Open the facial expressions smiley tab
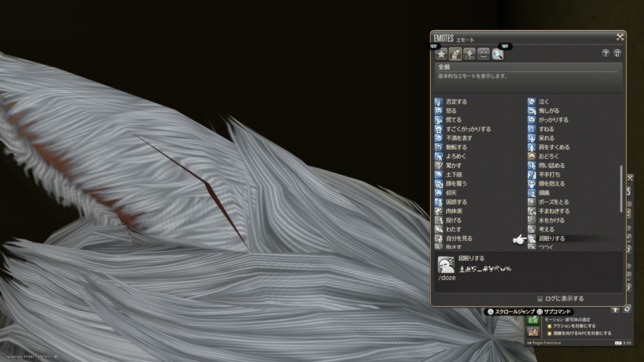 pyautogui.click(x=484, y=54)
